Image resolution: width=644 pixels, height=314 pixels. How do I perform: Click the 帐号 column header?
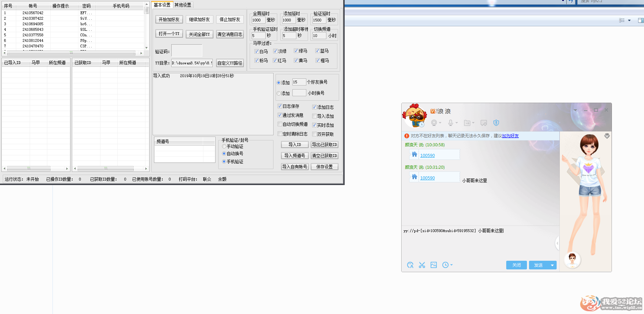point(33,6)
